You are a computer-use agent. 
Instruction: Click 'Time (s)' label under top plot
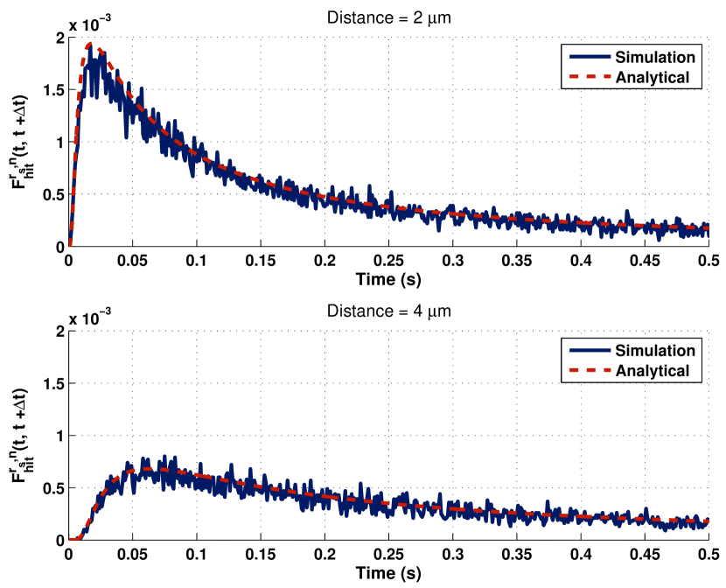pyautogui.click(x=388, y=279)
